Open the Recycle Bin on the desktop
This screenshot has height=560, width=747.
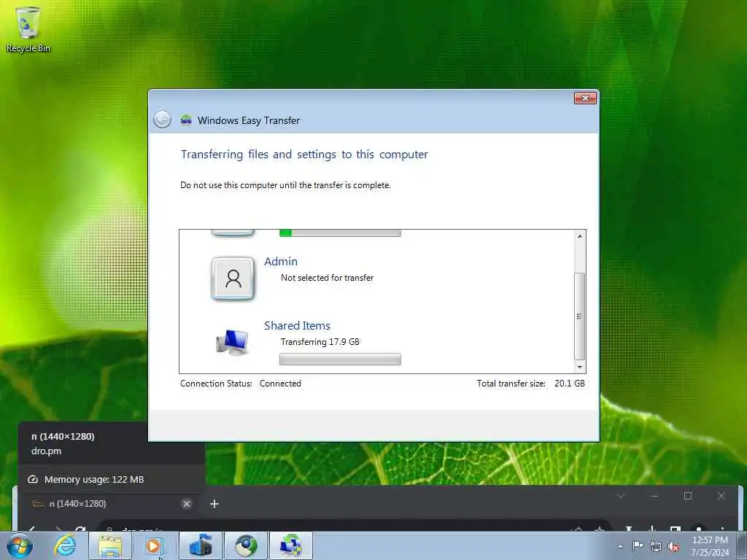pyautogui.click(x=28, y=29)
